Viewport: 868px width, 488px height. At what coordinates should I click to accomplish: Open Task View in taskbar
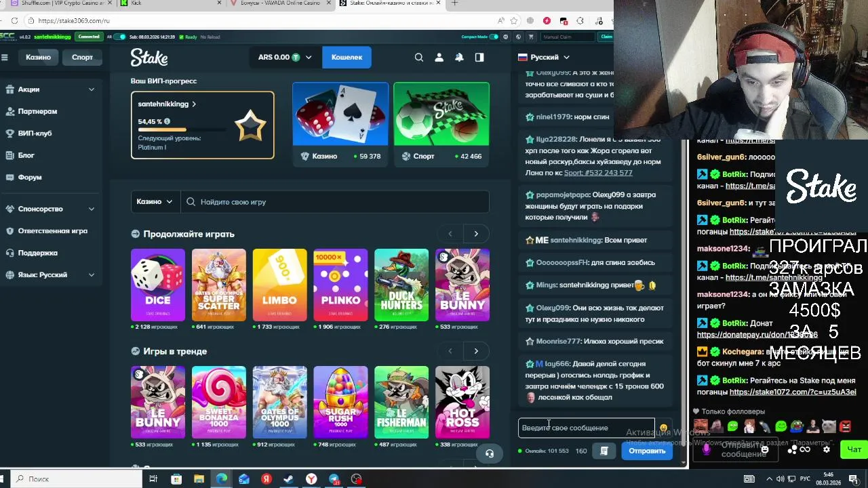coord(153,479)
